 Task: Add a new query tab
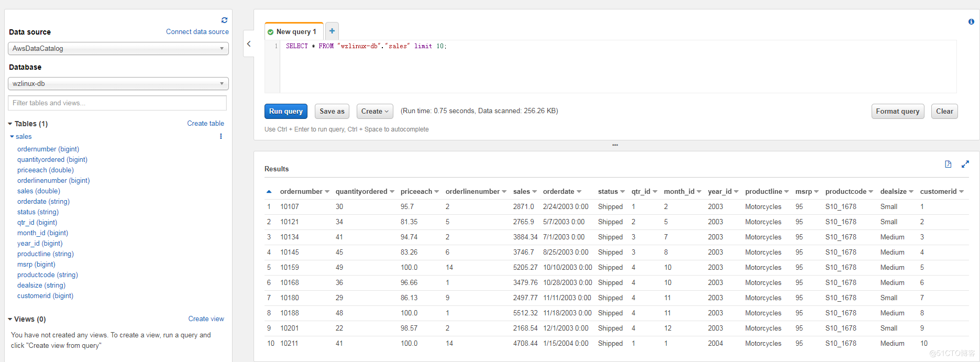click(332, 31)
